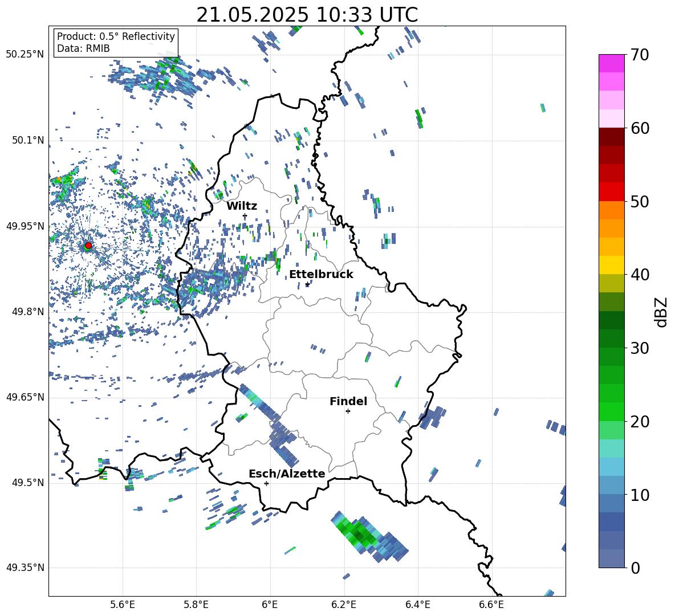Click the 50.1°N latitude label
The width and height of the screenshot is (675, 616).
(28, 141)
